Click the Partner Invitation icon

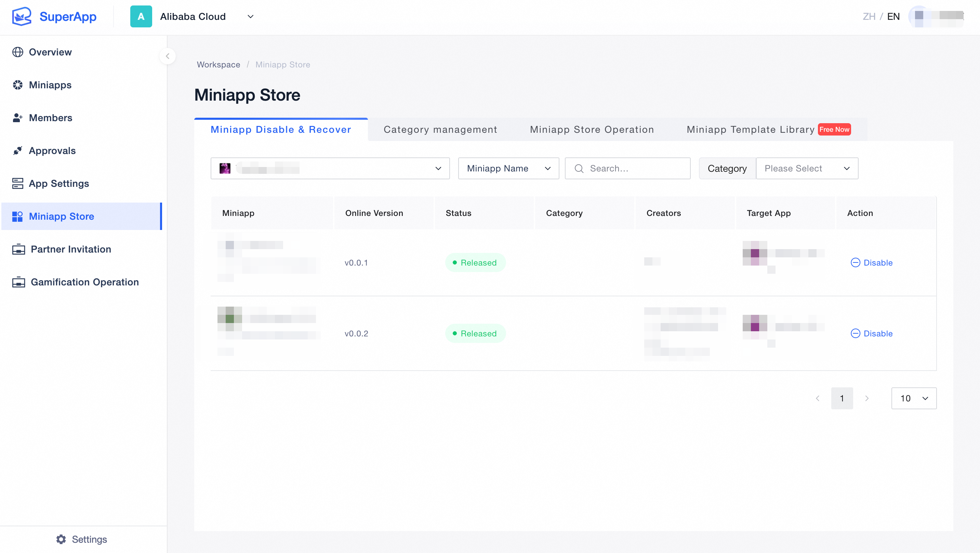(18, 249)
